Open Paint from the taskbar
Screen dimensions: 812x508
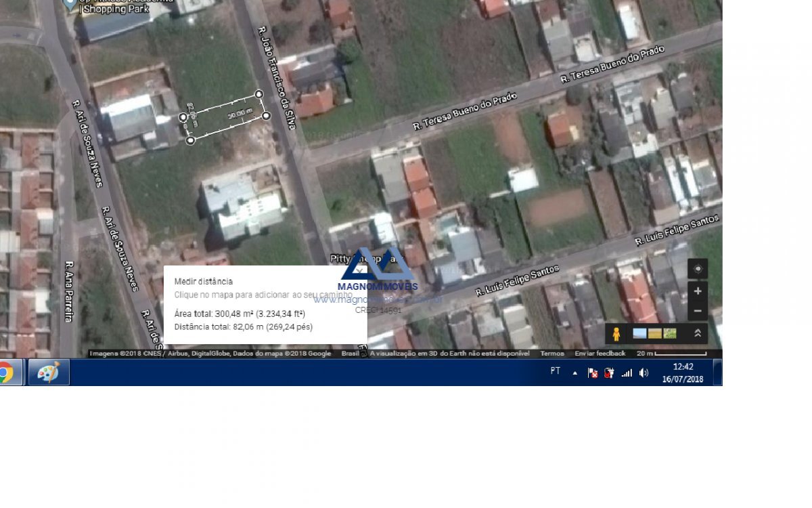[x=49, y=373]
